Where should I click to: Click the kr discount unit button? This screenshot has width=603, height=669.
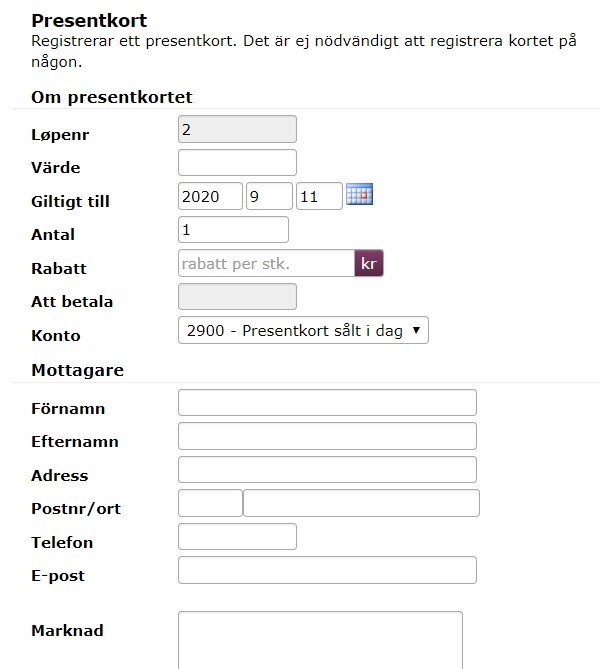369,264
